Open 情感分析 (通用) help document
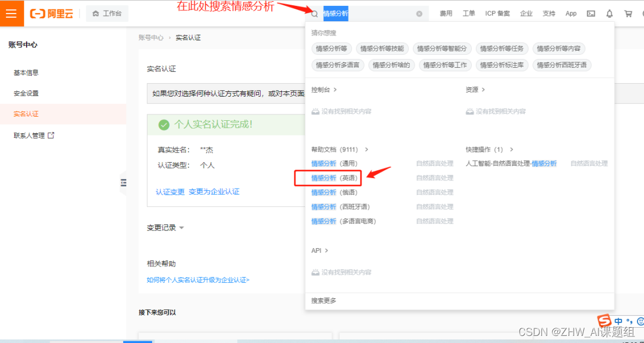 (334, 163)
